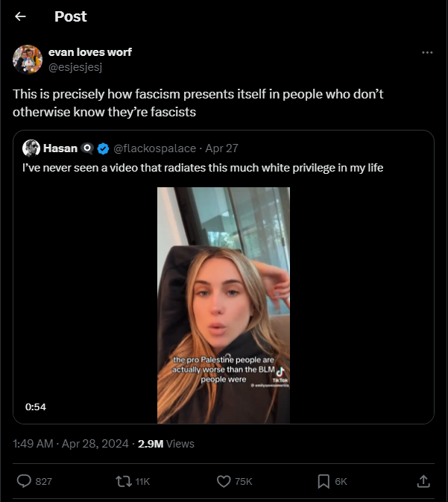Click the affiliation badge beside Hasan
Viewport: 448px width, 502px height.
click(87, 148)
